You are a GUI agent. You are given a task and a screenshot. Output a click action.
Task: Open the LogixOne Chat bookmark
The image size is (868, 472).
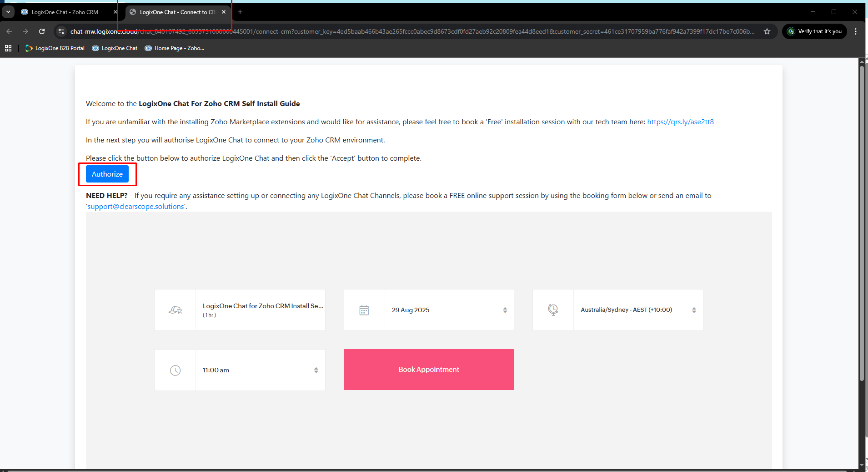[x=115, y=48]
